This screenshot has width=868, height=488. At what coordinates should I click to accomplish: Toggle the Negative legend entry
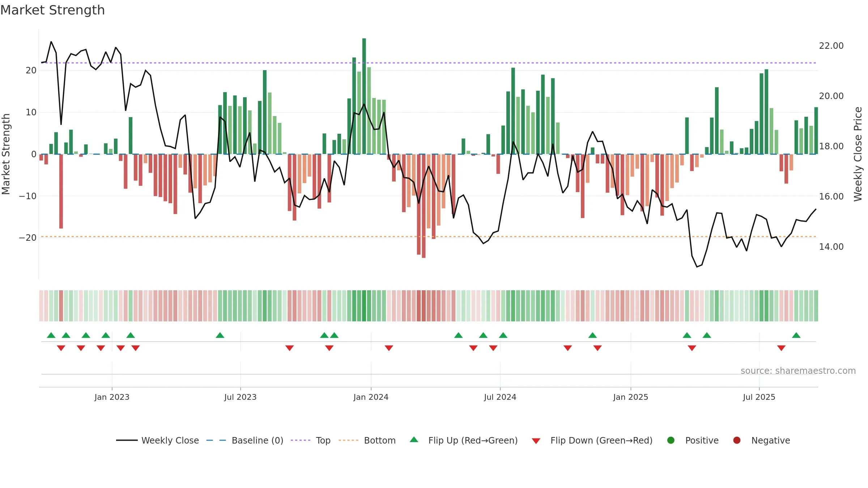click(x=761, y=440)
